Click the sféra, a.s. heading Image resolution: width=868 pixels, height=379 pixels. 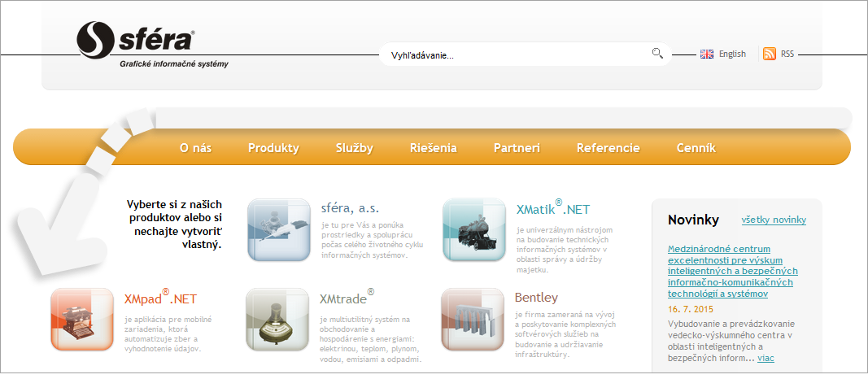coord(350,208)
